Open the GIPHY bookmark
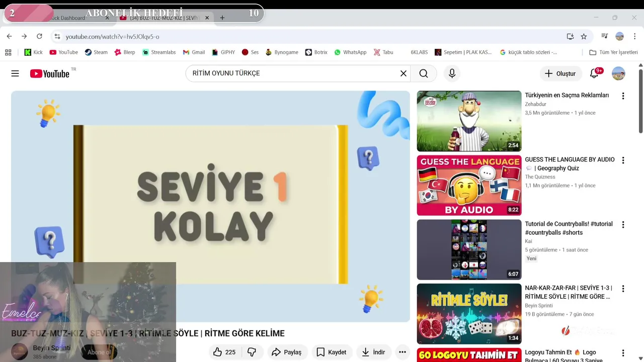The image size is (644, 362). tap(223, 52)
